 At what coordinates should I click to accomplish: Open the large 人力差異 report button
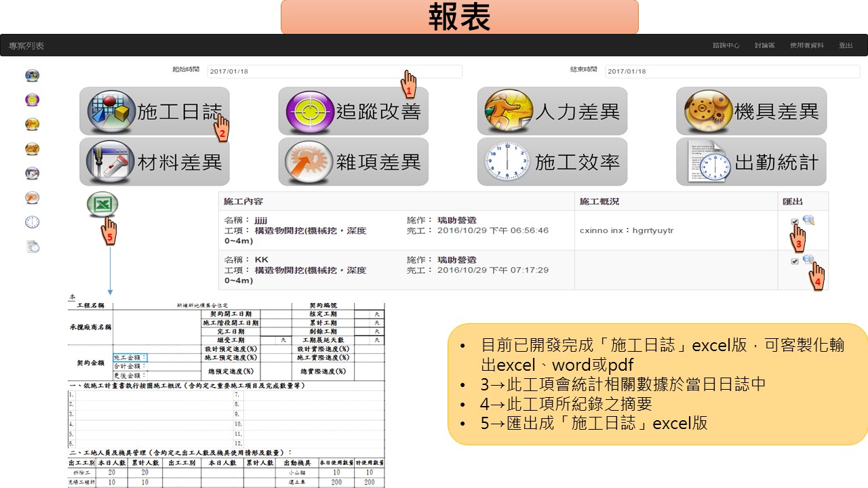pos(552,111)
